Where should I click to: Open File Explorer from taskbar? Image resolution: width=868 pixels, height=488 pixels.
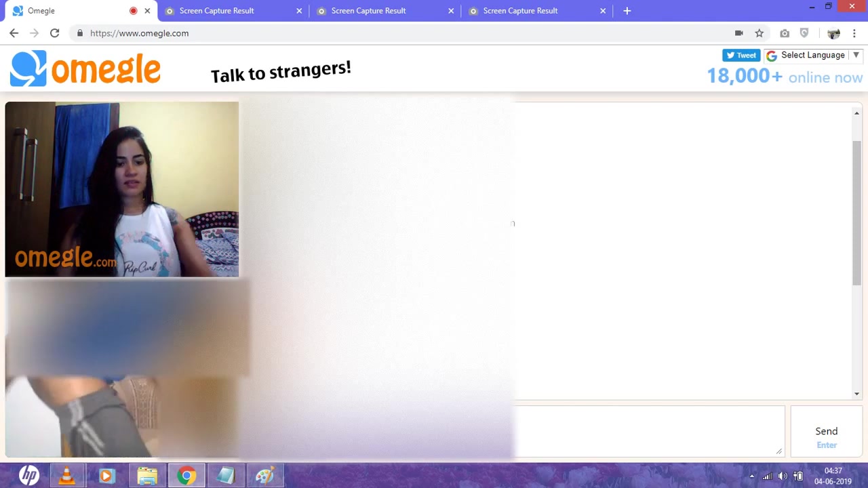(x=147, y=476)
